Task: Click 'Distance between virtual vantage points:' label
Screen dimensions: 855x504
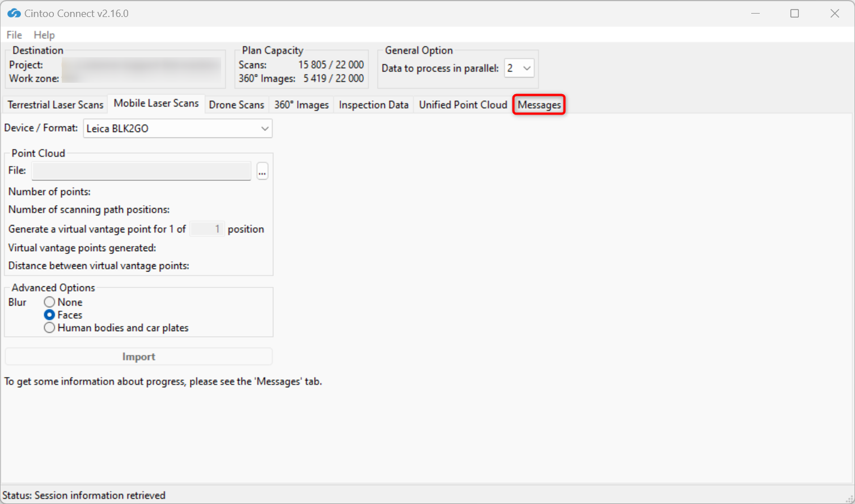Action: point(99,265)
